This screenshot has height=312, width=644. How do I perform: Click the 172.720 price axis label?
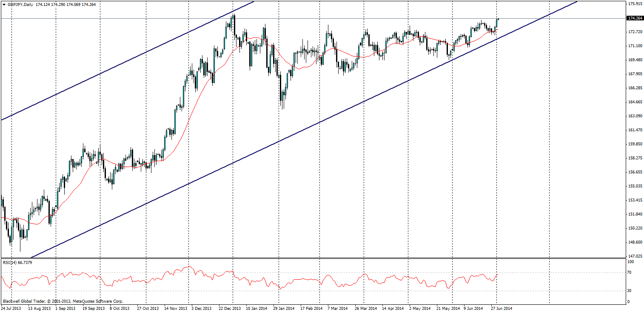pos(635,32)
